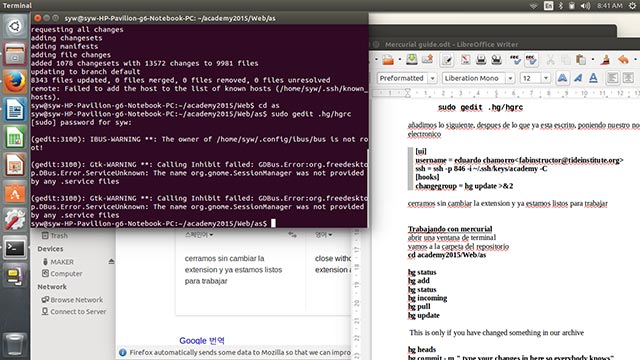This screenshot has width=640, height=360.
Task: Click the Firefox info notification icon
Action: [122, 352]
